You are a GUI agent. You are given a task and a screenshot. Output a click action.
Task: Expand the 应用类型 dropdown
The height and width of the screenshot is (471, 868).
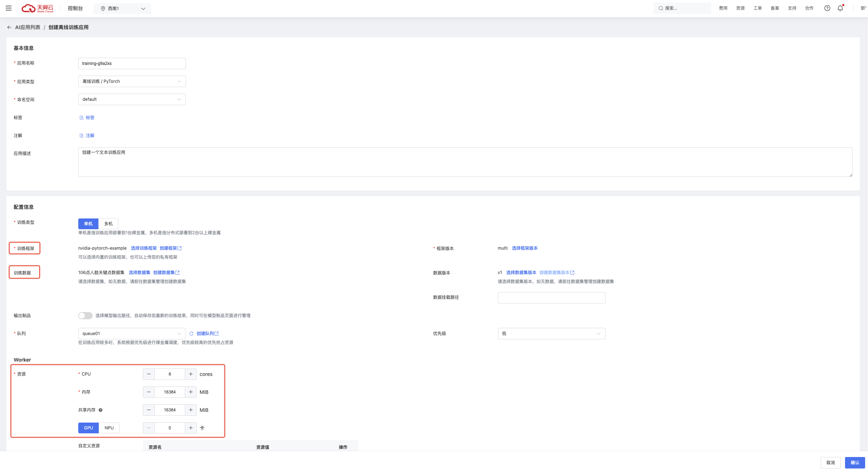tap(132, 81)
